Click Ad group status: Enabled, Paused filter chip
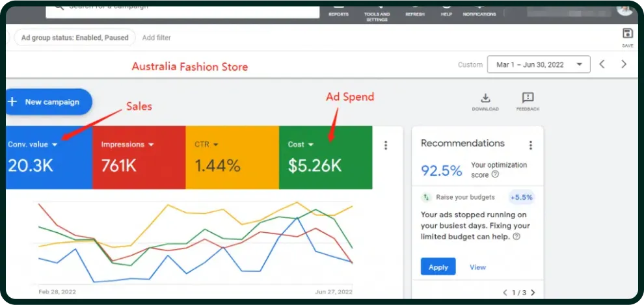Image resolution: width=644 pixels, height=305 pixels. tap(75, 38)
